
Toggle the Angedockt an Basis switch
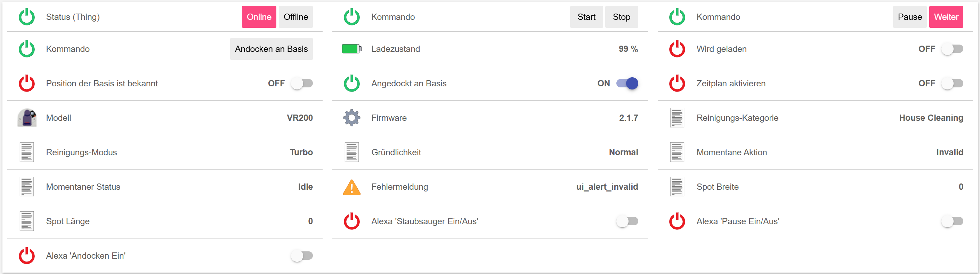click(627, 84)
